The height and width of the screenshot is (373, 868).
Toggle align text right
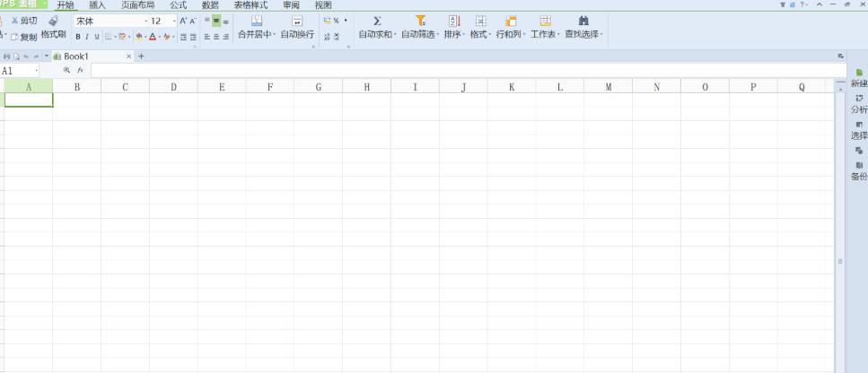[226, 37]
